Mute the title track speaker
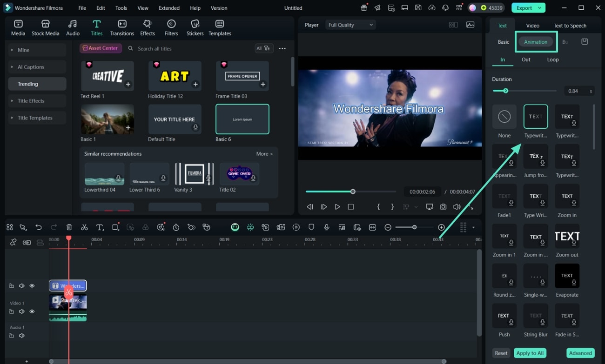The width and height of the screenshot is (605, 364). coord(21,286)
